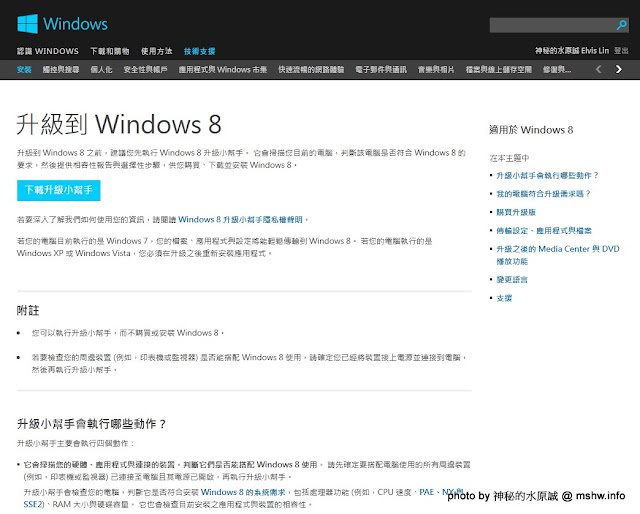
Task: Open the truncated 修復與... tab
Action: pyautogui.click(x=557, y=69)
